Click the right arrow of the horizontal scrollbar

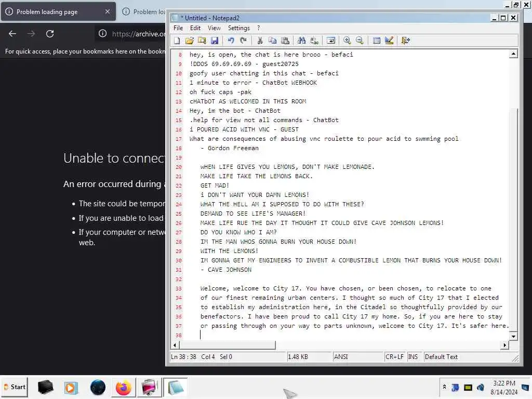505,345
